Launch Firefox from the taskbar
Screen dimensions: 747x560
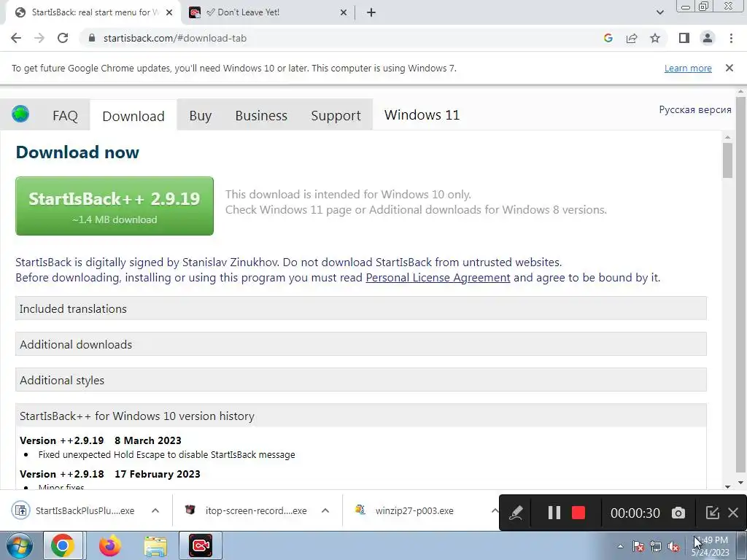tap(109, 545)
